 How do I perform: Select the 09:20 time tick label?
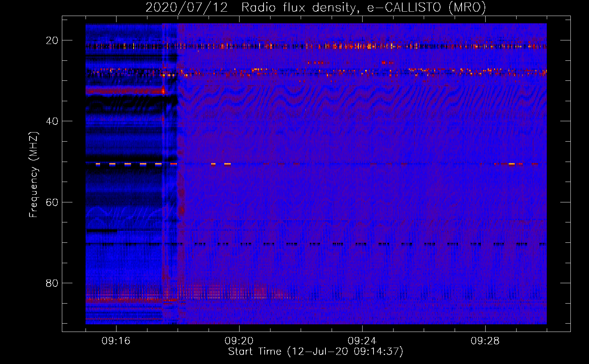[x=239, y=341]
